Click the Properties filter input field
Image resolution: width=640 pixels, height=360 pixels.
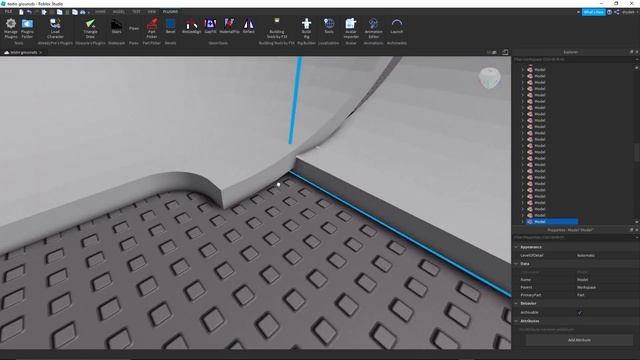click(x=573, y=237)
